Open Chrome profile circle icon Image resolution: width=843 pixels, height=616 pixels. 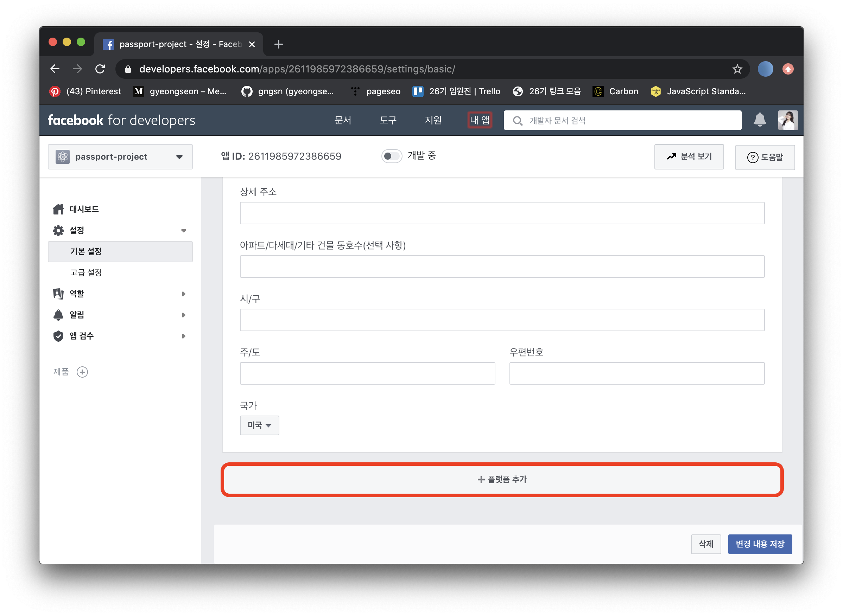coord(765,69)
